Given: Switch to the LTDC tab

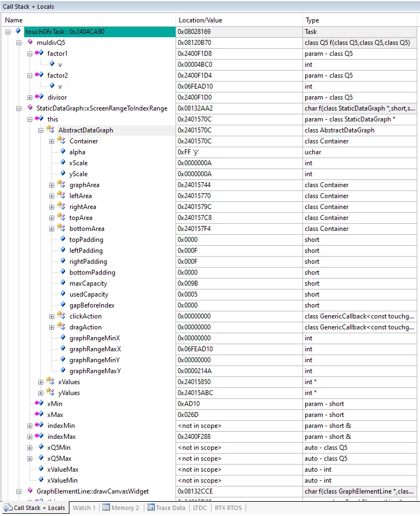Looking at the screenshot, I should [x=200, y=508].
